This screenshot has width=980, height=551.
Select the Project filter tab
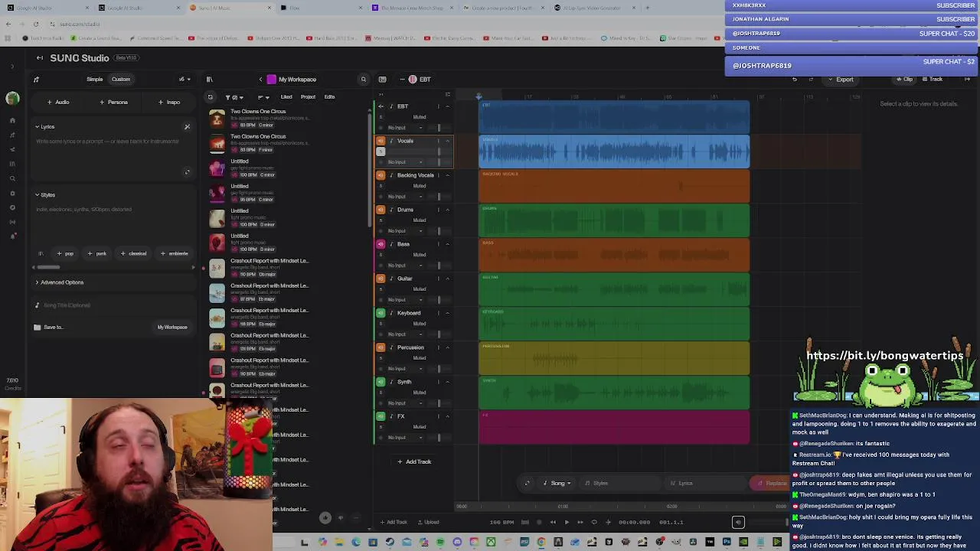[x=308, y=97]
